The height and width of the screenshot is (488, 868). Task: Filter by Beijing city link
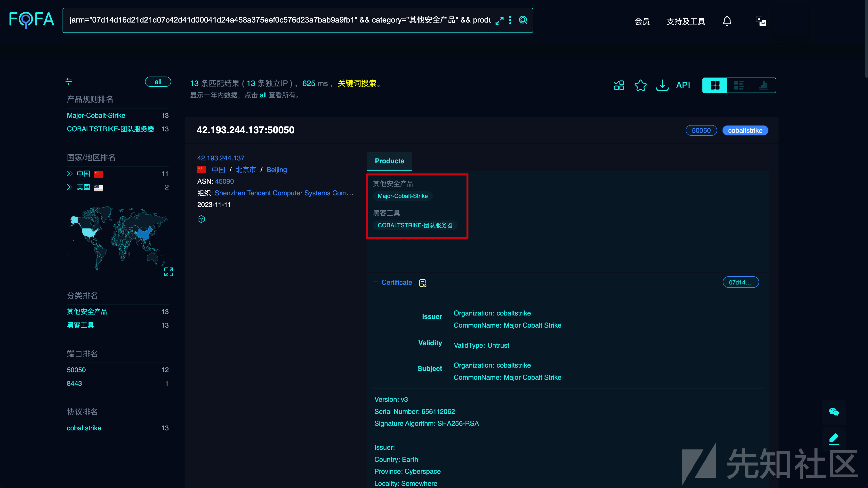coord(277,170)
